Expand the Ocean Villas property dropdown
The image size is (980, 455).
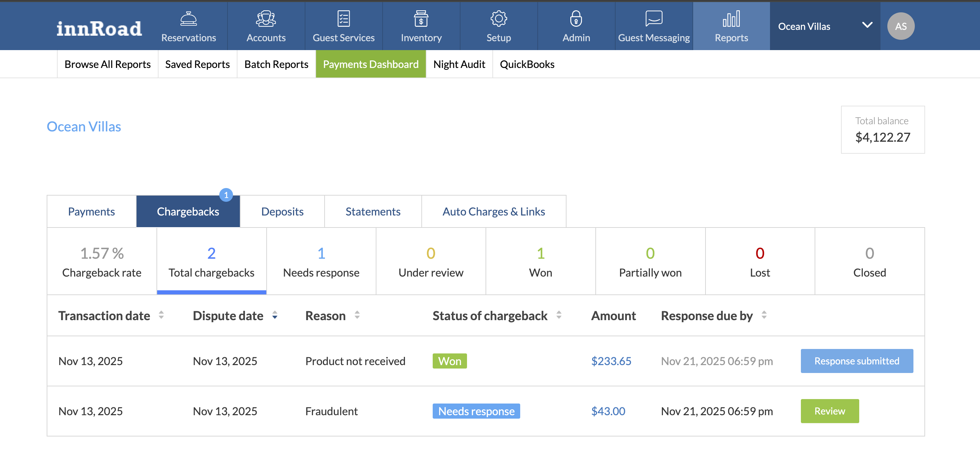tap(867, 25)
